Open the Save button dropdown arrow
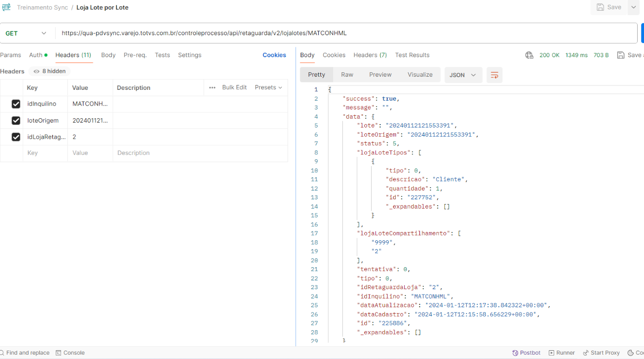Screen dimensions: 644x359 (x=633, y=7)
